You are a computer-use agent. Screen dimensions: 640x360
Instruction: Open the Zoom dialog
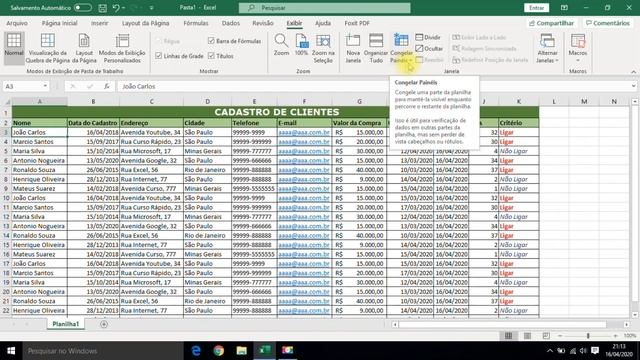click(281, 46)
